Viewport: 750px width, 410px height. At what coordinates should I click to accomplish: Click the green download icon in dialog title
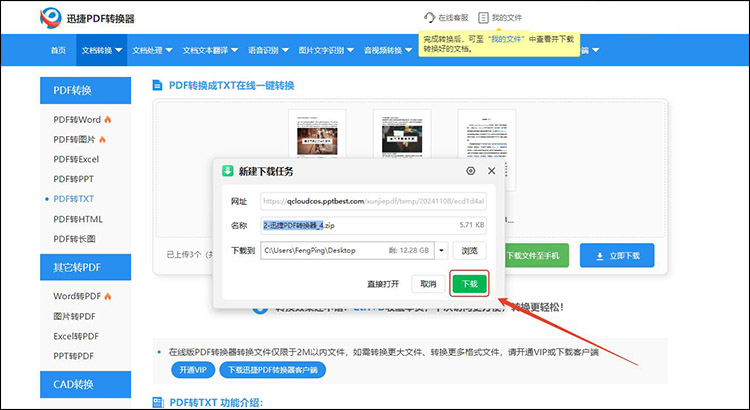coord(228,171)
